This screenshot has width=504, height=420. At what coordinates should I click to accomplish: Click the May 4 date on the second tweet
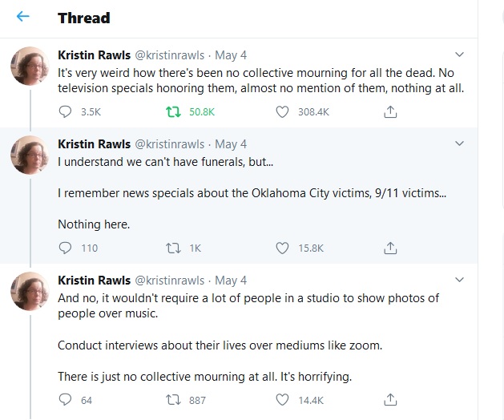coord(231,144)
